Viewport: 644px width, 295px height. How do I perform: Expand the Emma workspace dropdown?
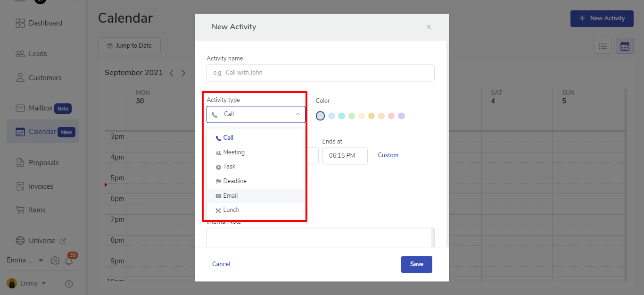click(x=41, y=261)
